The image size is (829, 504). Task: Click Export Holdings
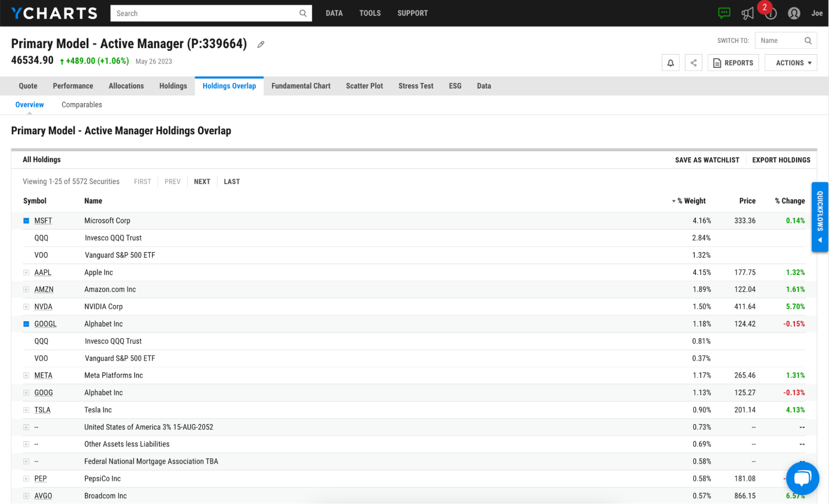[x=781, y=160]
